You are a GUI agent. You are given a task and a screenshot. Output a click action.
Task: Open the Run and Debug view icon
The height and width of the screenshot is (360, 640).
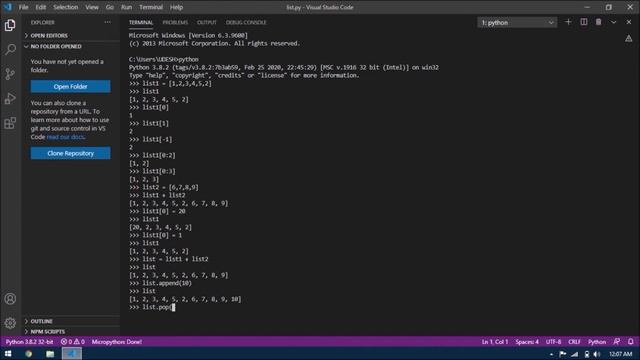point(10,98)
